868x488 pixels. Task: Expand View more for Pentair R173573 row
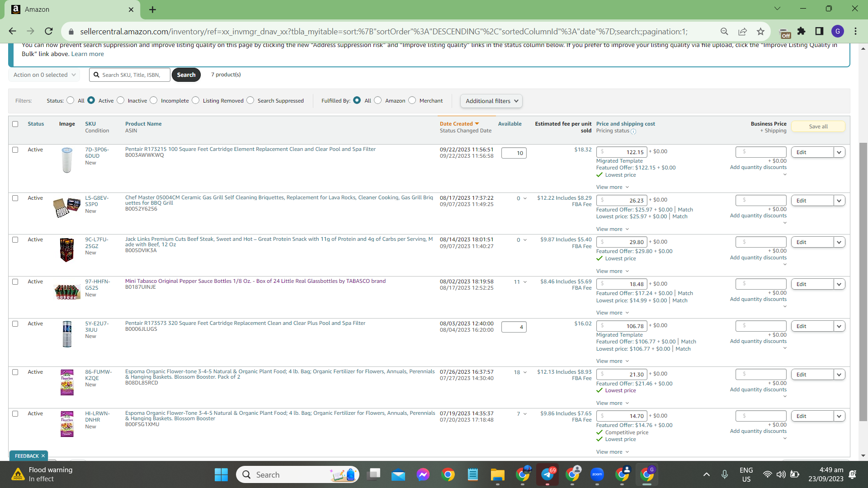pos(613,361)
